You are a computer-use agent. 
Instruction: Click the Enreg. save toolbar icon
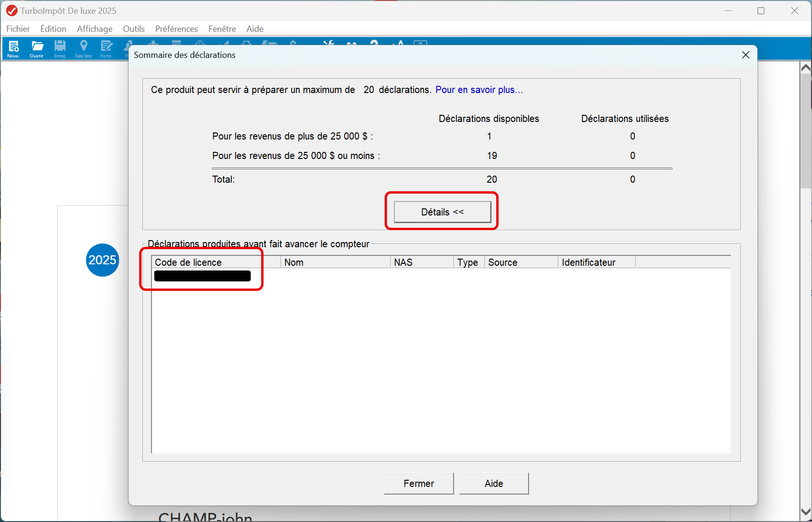click(60, 49)
